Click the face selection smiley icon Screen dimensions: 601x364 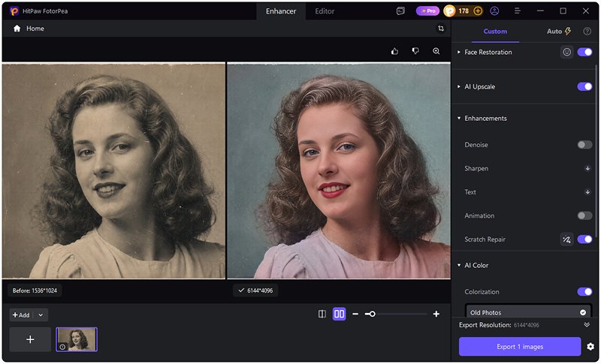coord(566,52)
